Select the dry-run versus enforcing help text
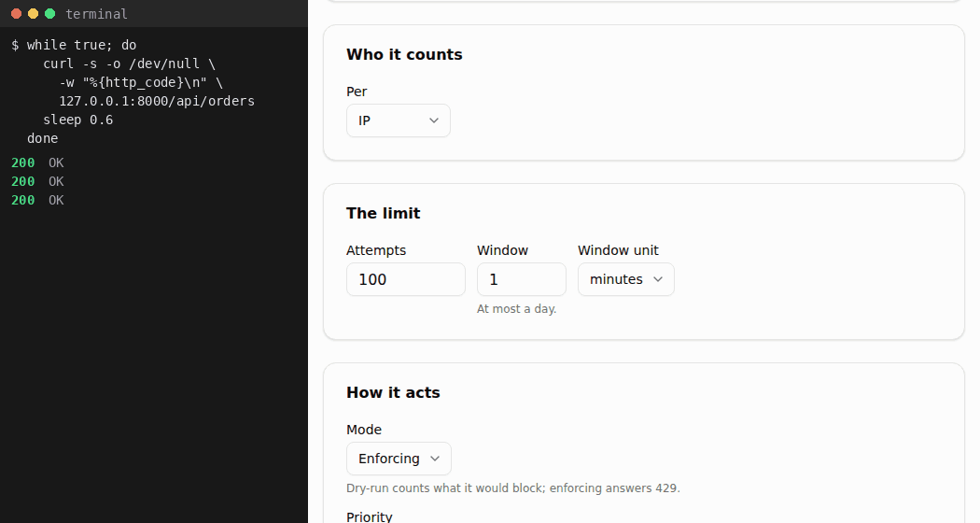 coord(513,488)
